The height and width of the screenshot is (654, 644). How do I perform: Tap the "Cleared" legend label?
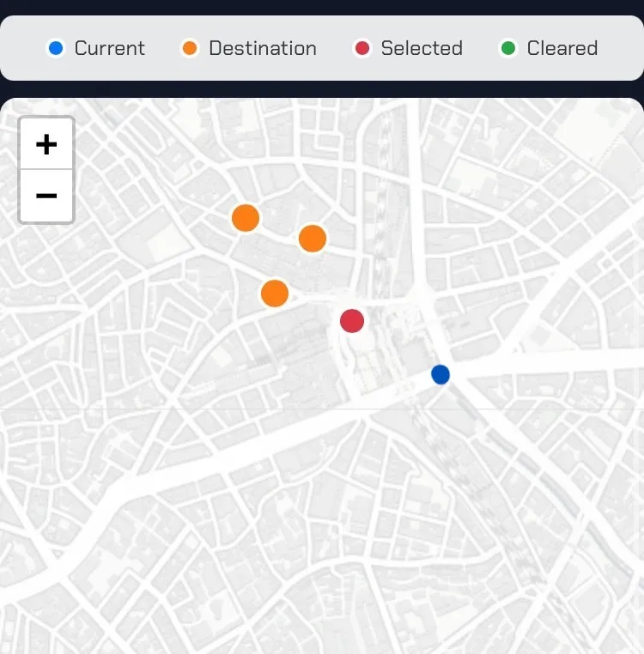click(562, 48)
